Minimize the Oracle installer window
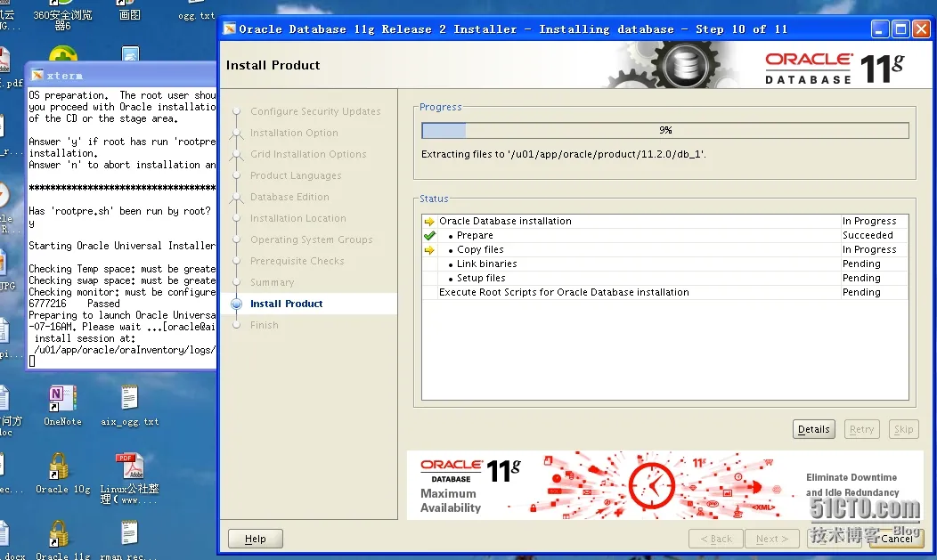Screen dimensions: 937x560 (x=880, y=28)
